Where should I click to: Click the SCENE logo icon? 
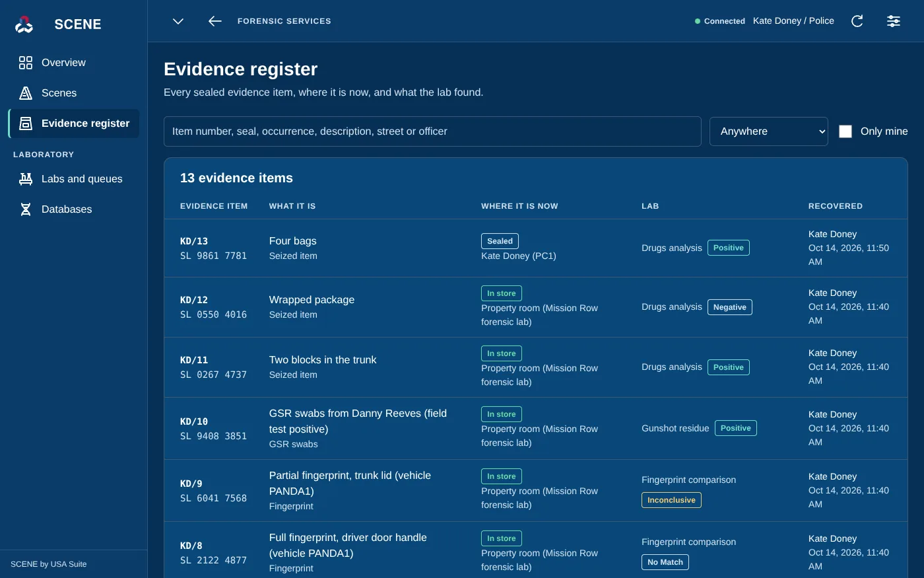[24, 24]
